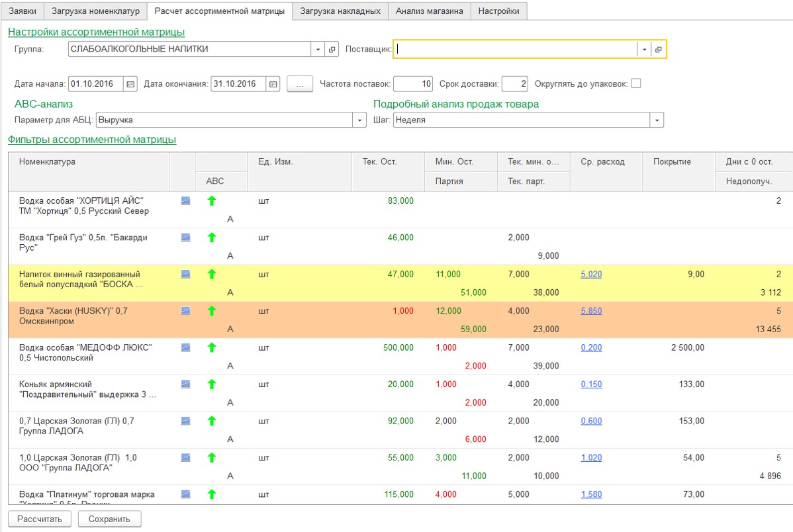Click open-form icon next to Группа field
793x532 pixels.
332,50
